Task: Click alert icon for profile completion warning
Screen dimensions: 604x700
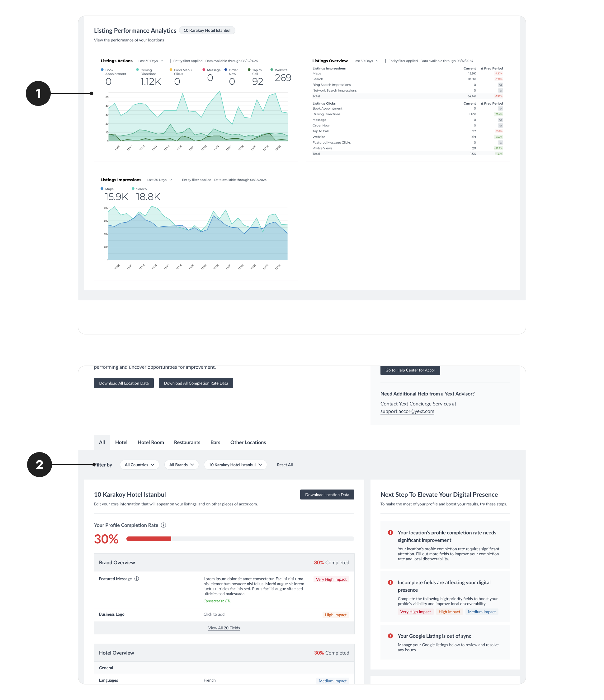Action: (390, 533)
